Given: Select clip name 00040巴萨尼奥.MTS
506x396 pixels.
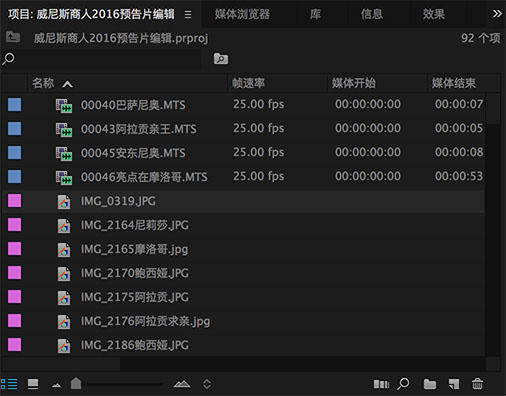Looking at the screenshot, I should [133, 105].
